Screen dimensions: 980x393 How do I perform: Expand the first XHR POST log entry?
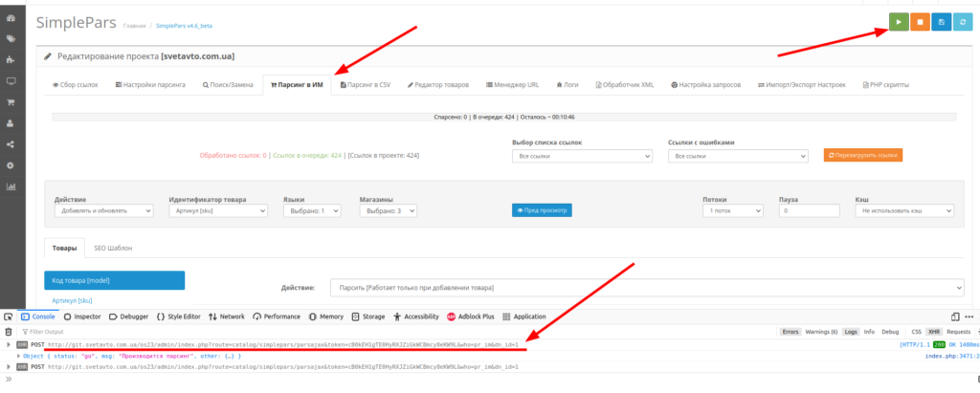point(9,344)
